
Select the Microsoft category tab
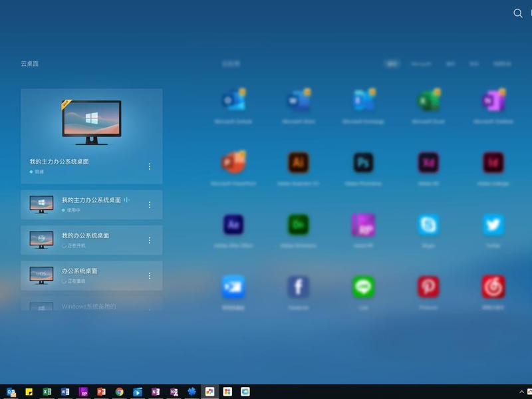coord(421,63)
